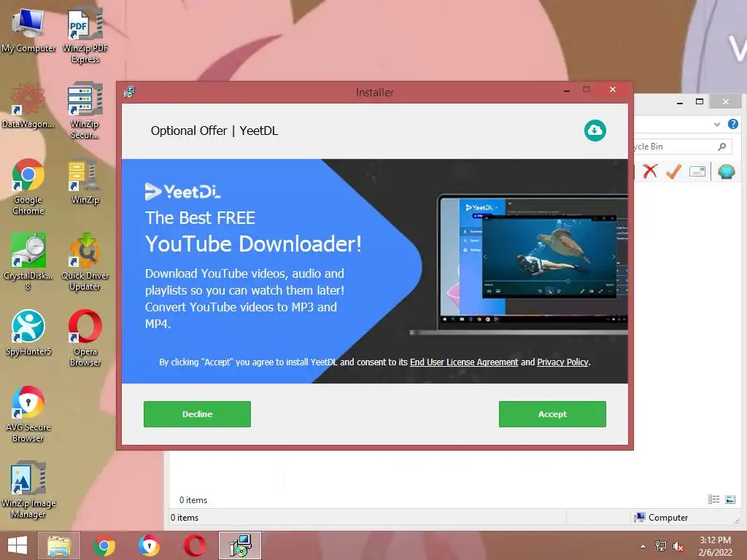Screen dimensions: 747x560
Task: Open help in the Recycle Bin window
Action: [x=732, y=124]
